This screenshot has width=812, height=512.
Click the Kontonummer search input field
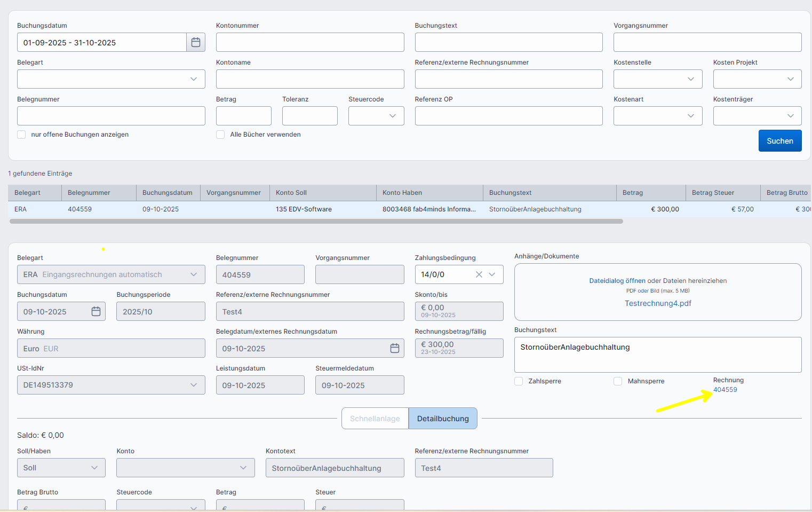[x=309, y=42]
